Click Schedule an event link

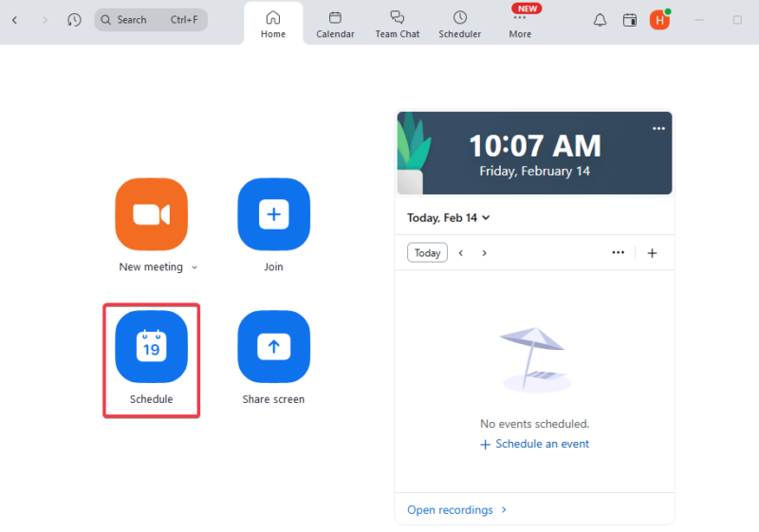coord(534,444)
